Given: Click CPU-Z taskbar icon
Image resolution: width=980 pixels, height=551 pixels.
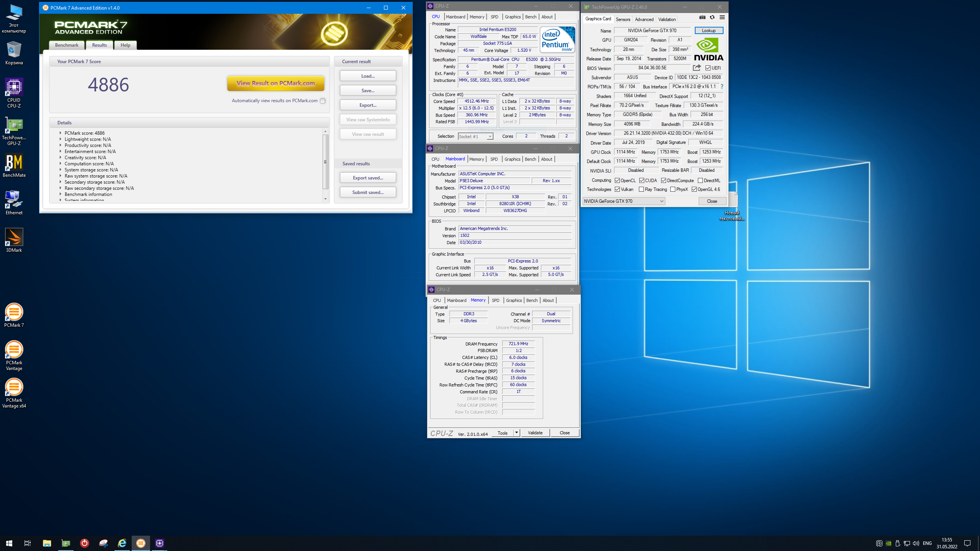Looking at the screenshot, I should (x=160, y=543).
